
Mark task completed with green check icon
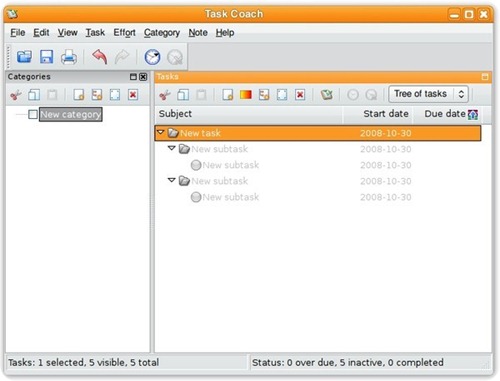tap(327, 95)
